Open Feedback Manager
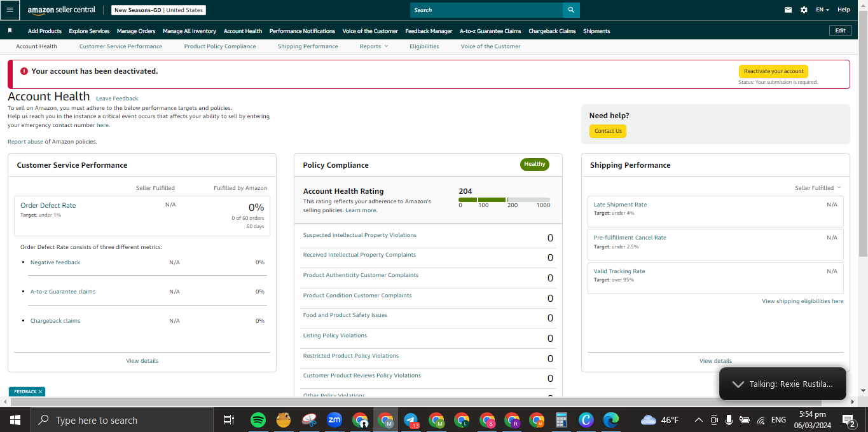The width and height of the screenshot is (868, 432). click(x=429, y=31)
